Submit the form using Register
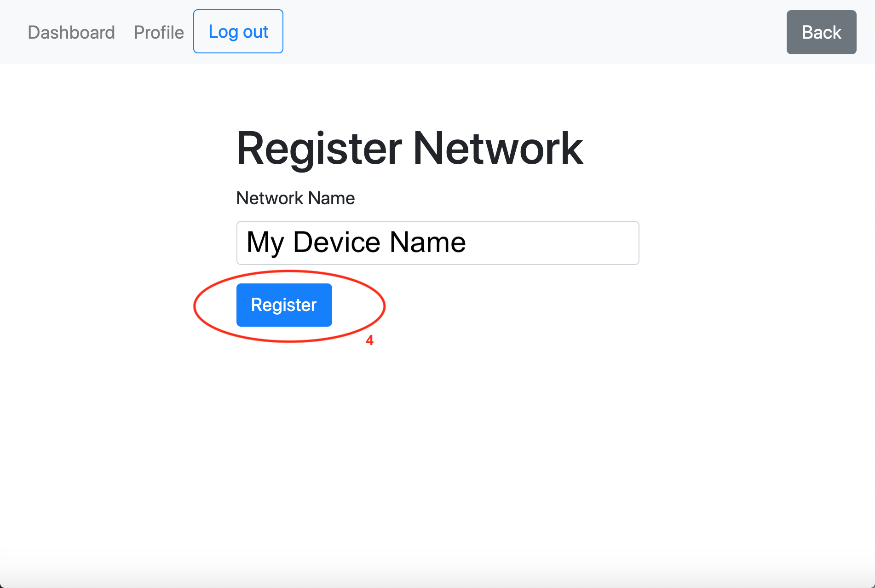The height and width of the screenshot is (588, 875). coord(284,305)
